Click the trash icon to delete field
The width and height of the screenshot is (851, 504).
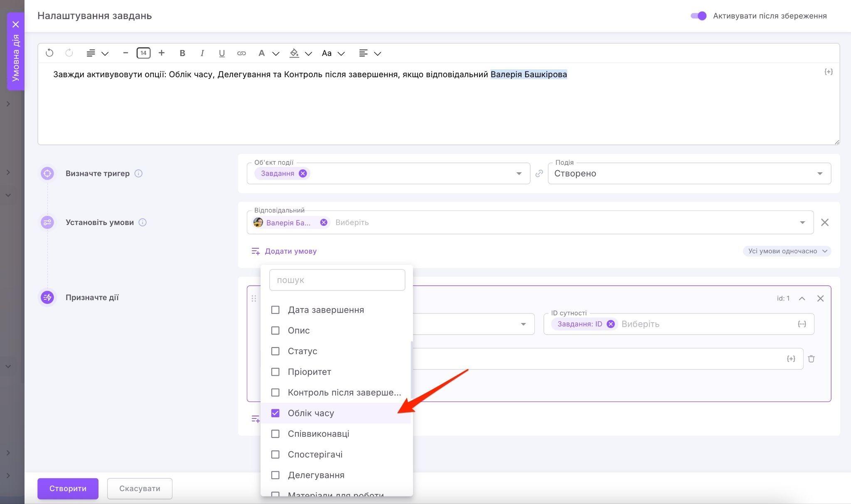811,359
